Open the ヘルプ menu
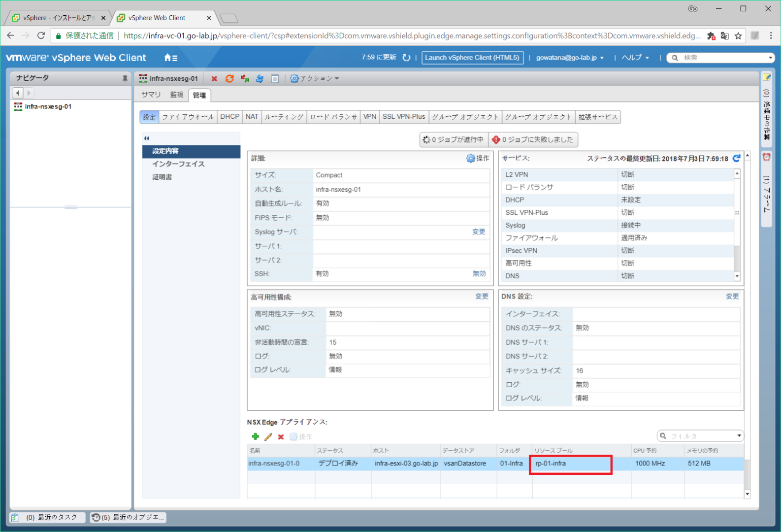This screenshot has width=781, height=532. pyautogui.click(x=635, y=58)
